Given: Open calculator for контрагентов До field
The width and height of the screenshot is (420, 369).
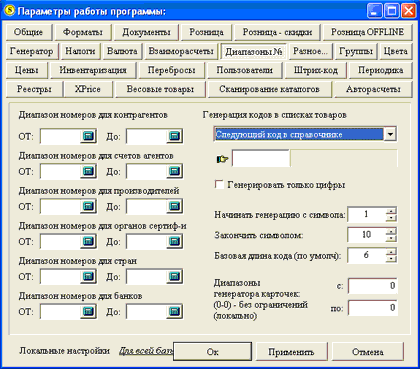Looking at the screenshot, I should [x=174, y=136].
